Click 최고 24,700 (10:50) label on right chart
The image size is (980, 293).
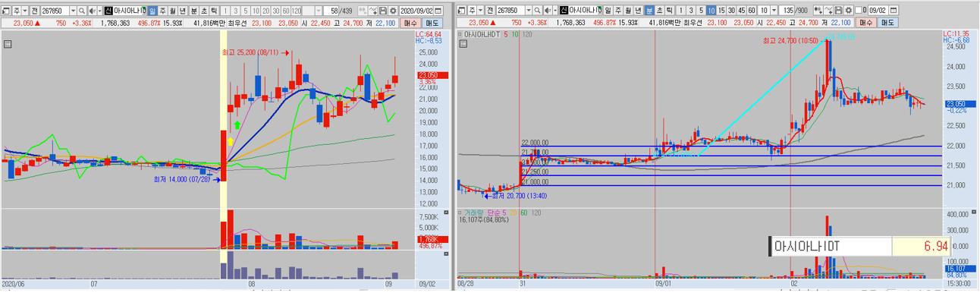pyautogui.click(x=790, y=40)
